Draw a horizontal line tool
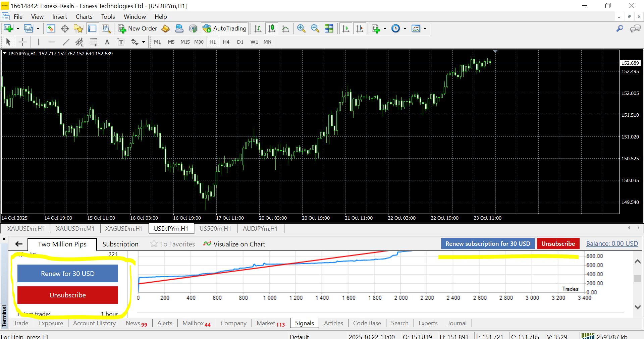This screenshot has width=644, height=339. (52, 42)
